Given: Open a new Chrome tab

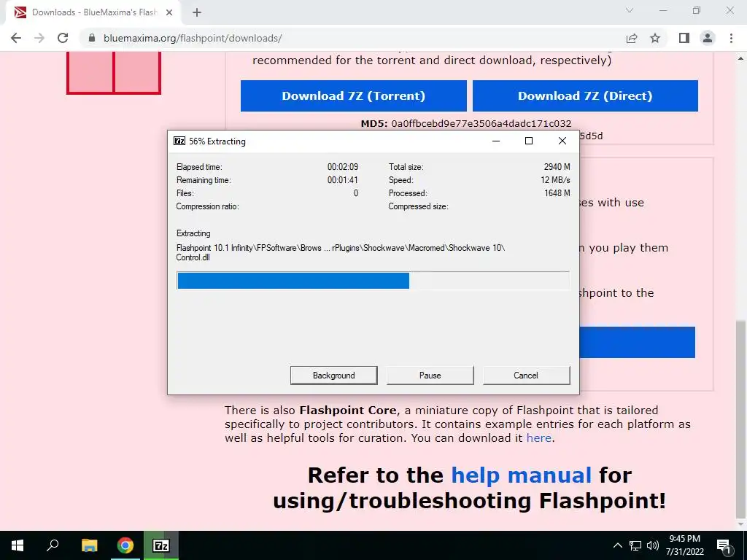Looking at the screenshot, I should [197, 12].
